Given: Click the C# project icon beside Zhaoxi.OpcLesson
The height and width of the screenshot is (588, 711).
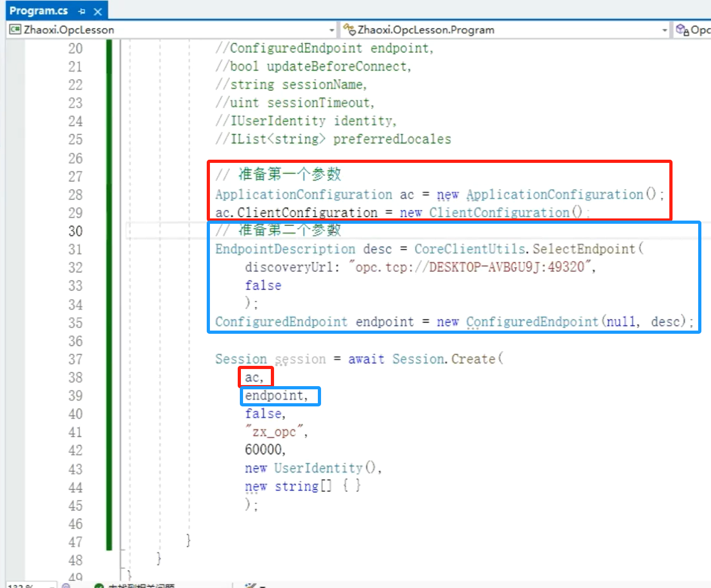Looking at the screenshot, I should 15,29.
